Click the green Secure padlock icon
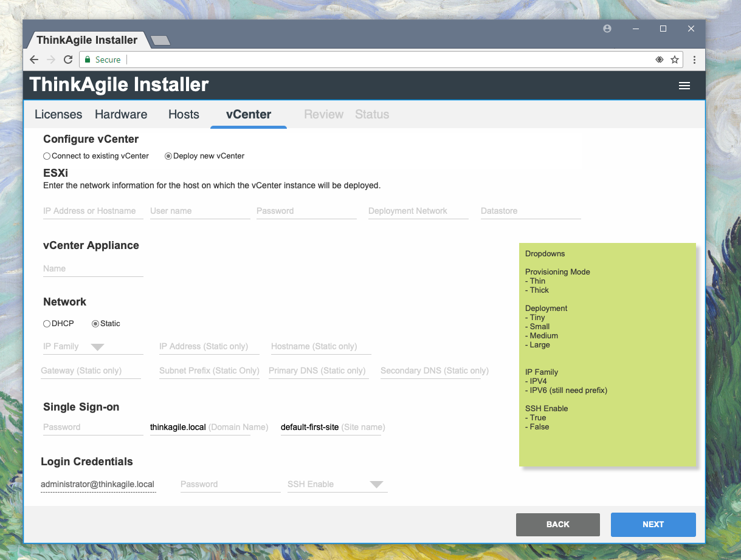 point(88,60)
